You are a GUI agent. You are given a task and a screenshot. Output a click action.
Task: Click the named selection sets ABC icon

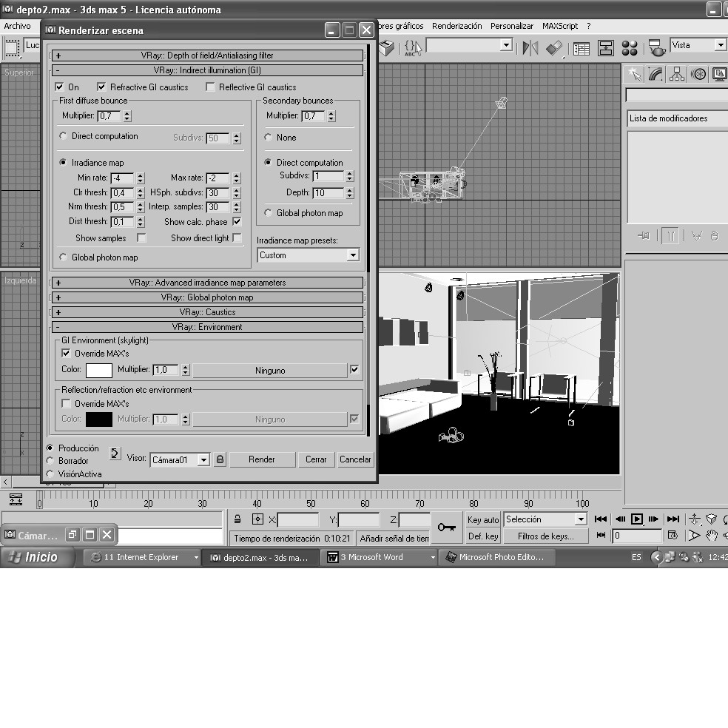412,48
